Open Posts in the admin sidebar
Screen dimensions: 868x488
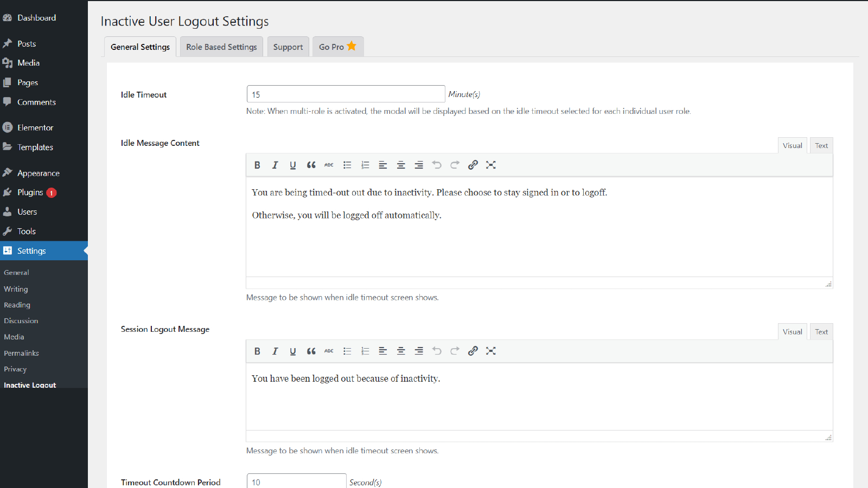tap(44, 44)
